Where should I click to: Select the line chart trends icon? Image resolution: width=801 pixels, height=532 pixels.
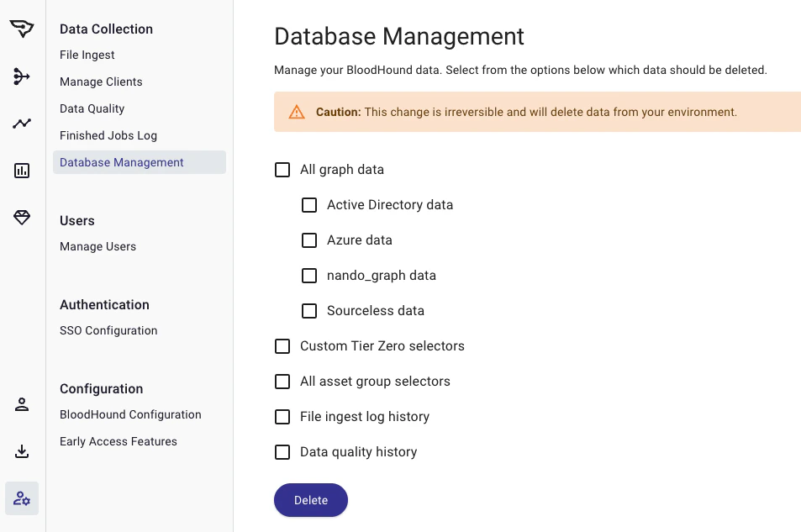click(x=22, y=123)
